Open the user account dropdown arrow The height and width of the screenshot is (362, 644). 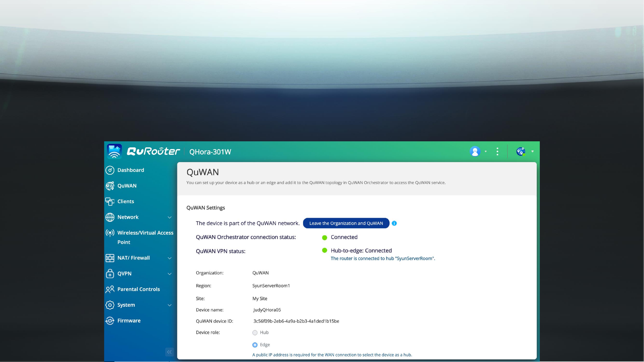[x=486, y=151]
